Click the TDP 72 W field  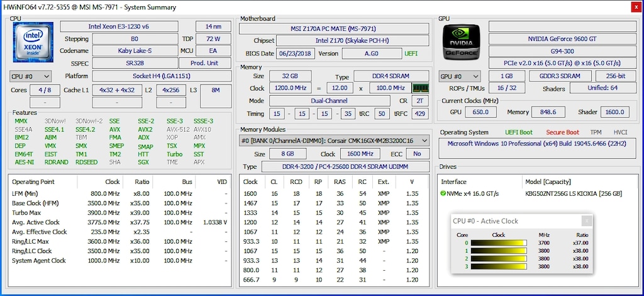tap(213, 38)
